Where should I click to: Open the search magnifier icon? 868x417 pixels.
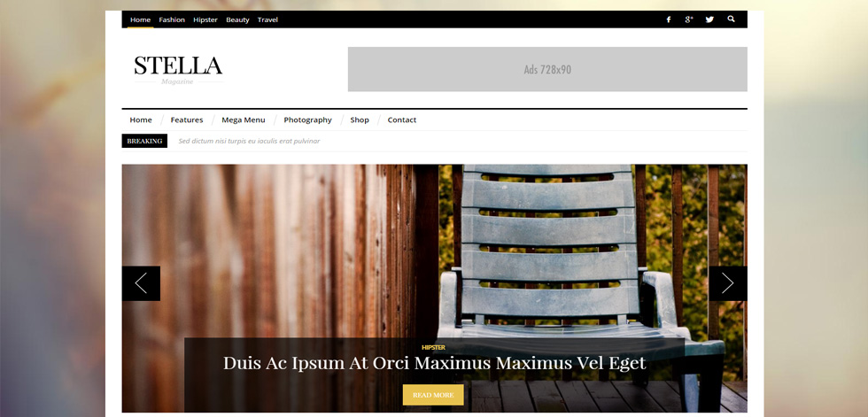point(732,19)
